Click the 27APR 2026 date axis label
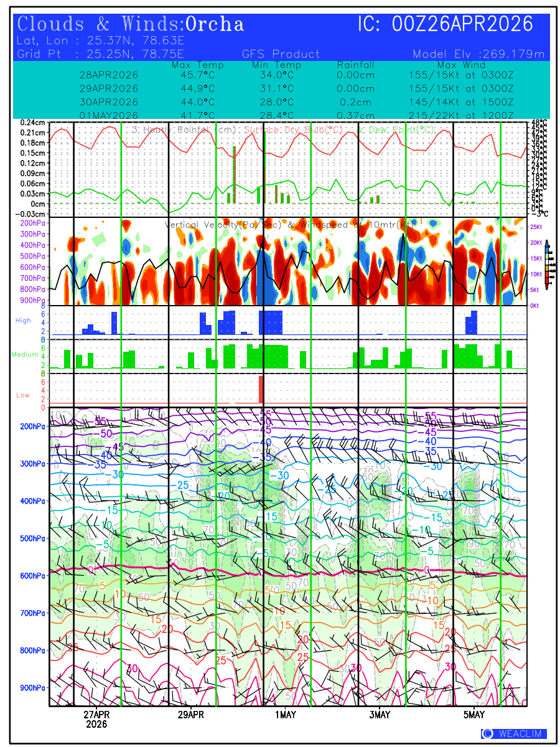560x747 pixels. coord(96,719)
